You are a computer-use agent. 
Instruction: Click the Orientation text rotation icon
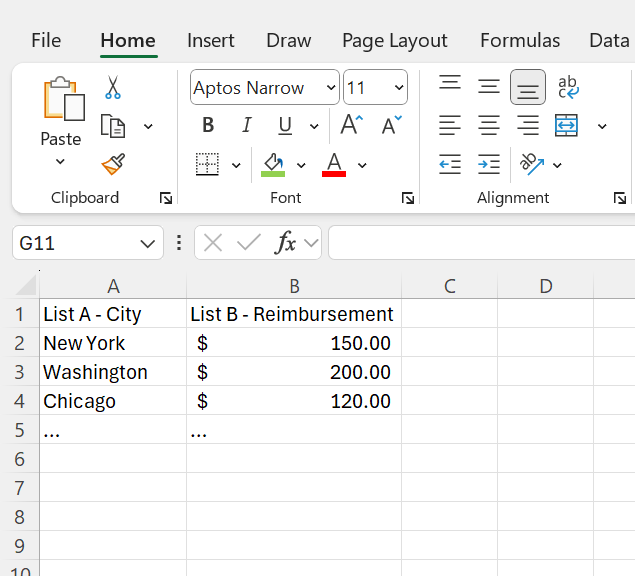point(532,164)
